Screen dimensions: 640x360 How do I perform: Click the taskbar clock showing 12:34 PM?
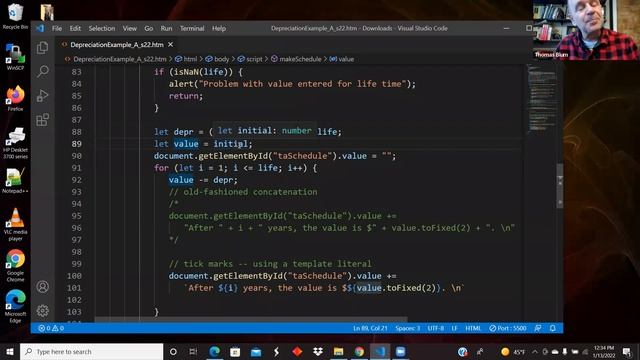coord(604,351)
